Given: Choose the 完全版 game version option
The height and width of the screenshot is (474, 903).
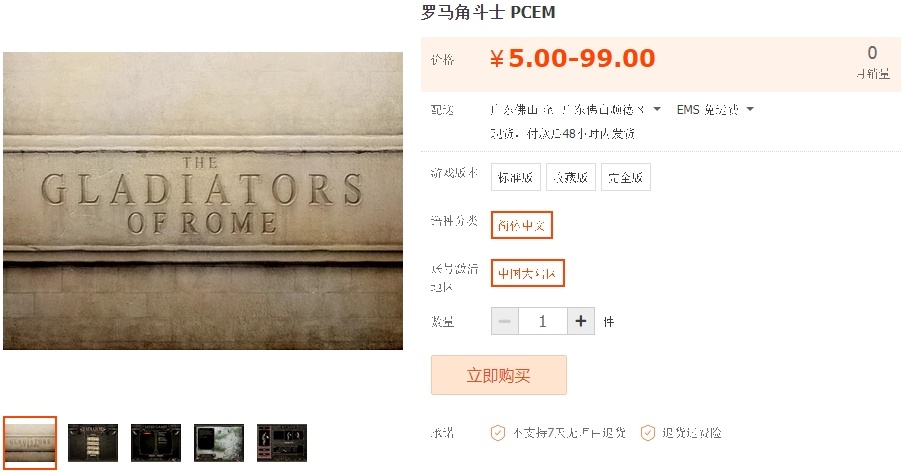Looking at the screenshot, I should point(626,178).
